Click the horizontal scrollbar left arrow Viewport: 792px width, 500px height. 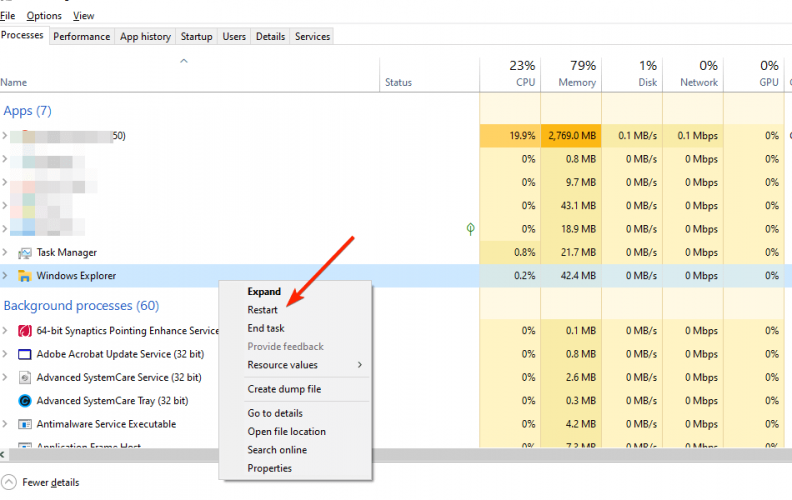click(3, 455)
